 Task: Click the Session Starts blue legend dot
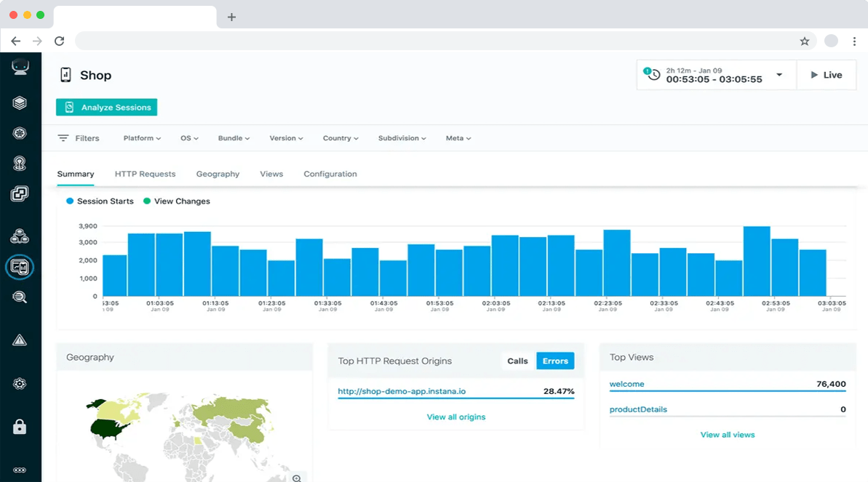point(70,201)
